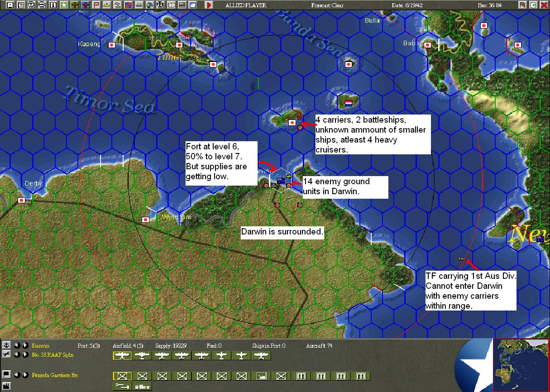Viewport: 550px width, 392px height.
Task: Click the 'Supply: 19229' value
Action: click(x=171, y=346)
